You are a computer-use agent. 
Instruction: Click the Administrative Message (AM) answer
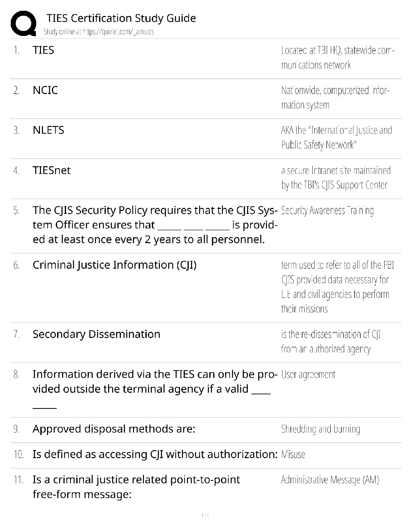[330, 480]
